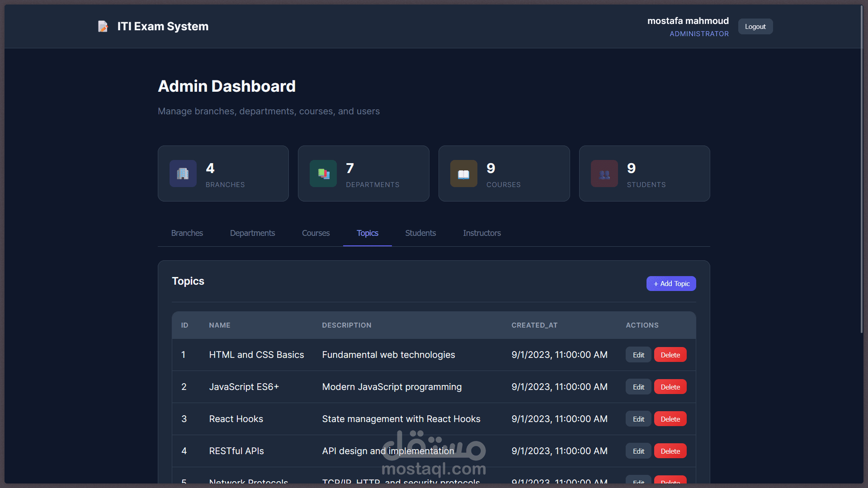Click the mostafa mahmoud username
The image size is (868, 488).
tap(688, 21)
